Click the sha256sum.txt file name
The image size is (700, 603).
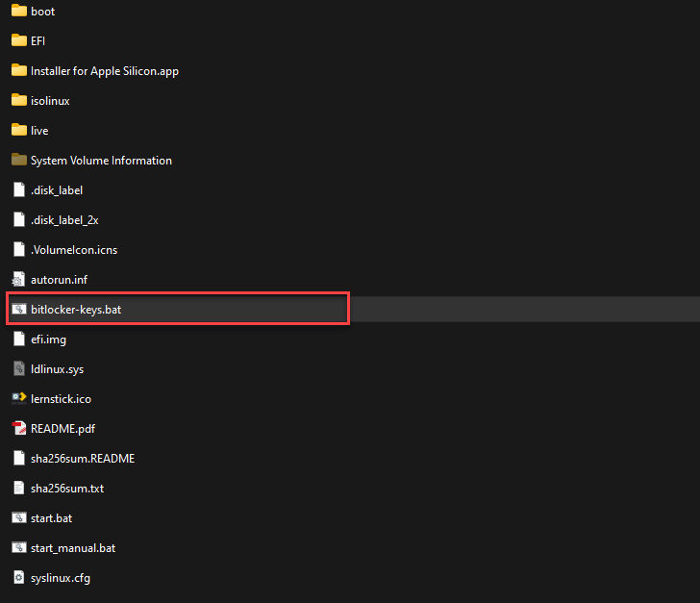pyautogui.click(x=67, y=489)
